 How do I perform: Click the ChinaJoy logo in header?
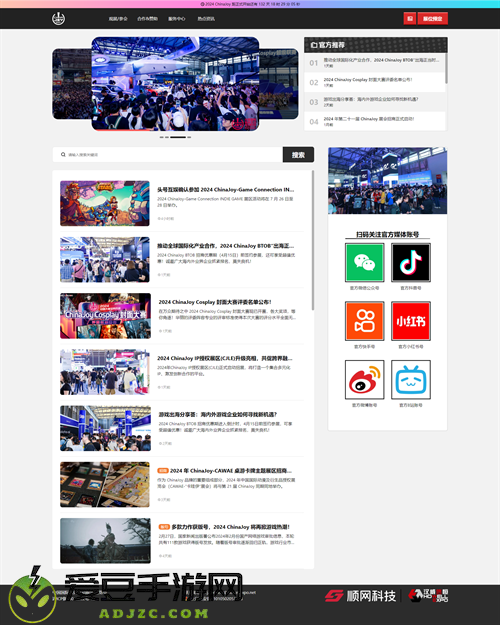coord(59,18)
